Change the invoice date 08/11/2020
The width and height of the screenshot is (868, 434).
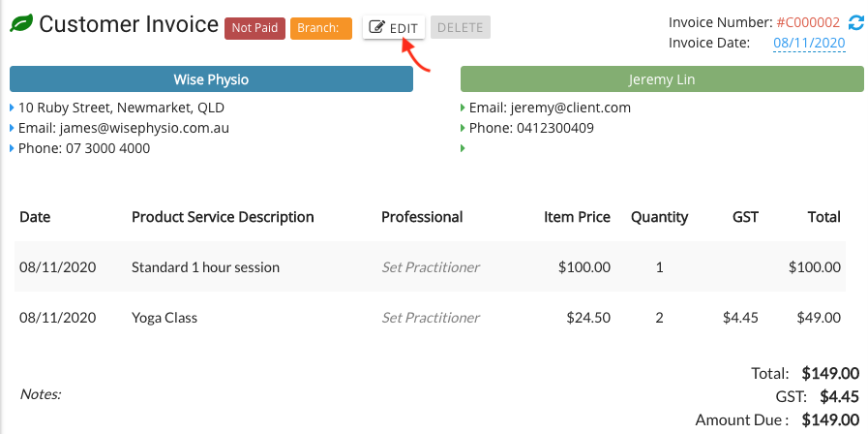pyautogui.click(x=809, y=44)
